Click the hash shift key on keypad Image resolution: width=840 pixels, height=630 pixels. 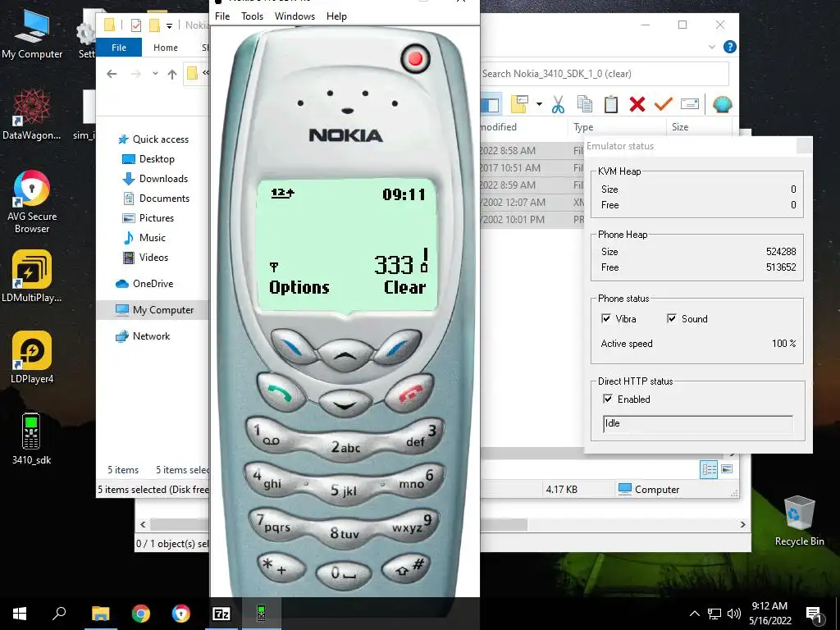click(x=407, y=568)
